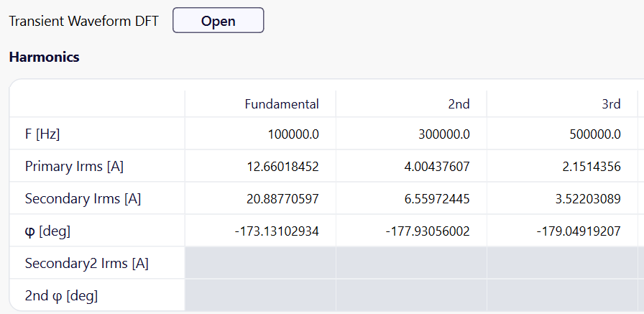Select the 3rd harmonic column header

611,104
